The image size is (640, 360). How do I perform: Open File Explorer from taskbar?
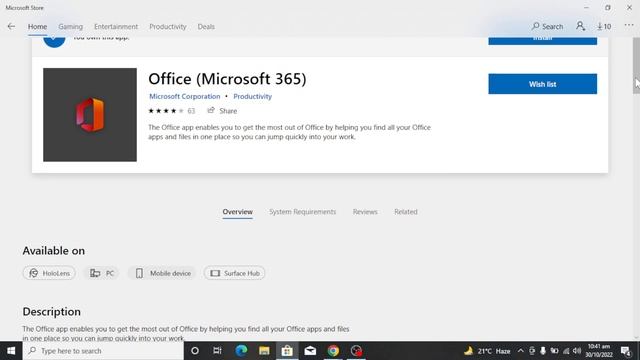(264, 351)
